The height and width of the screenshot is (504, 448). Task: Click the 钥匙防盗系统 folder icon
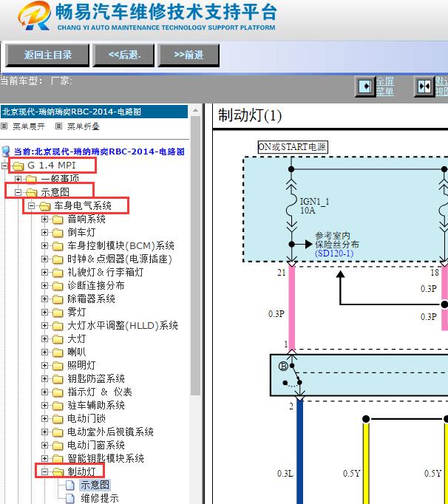coord(58,379)
